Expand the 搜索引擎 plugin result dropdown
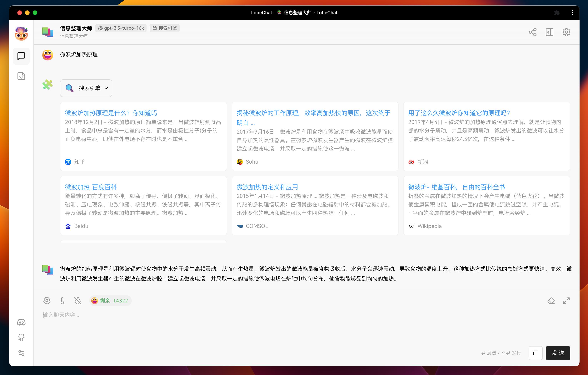Image resolution: width=588 pixels, height=375 pixels. tap(86, 88)
